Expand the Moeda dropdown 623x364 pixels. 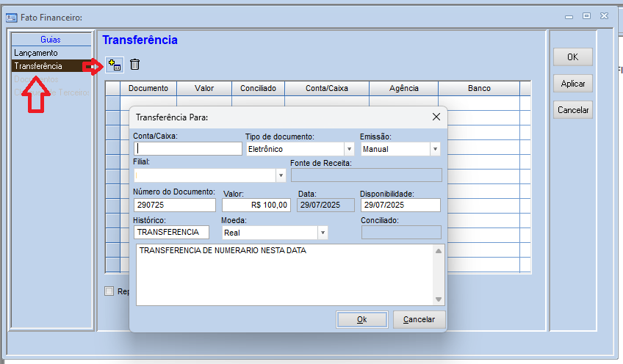coord(323,233)
